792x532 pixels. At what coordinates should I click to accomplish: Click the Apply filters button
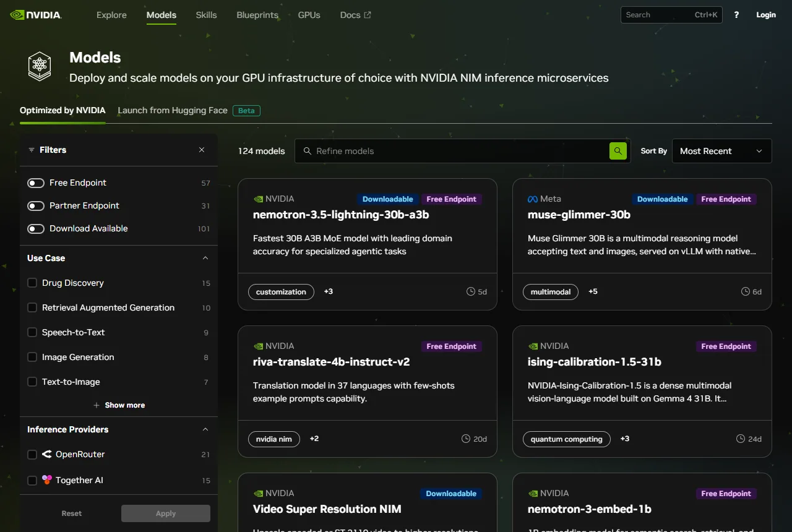pos(166,513)
